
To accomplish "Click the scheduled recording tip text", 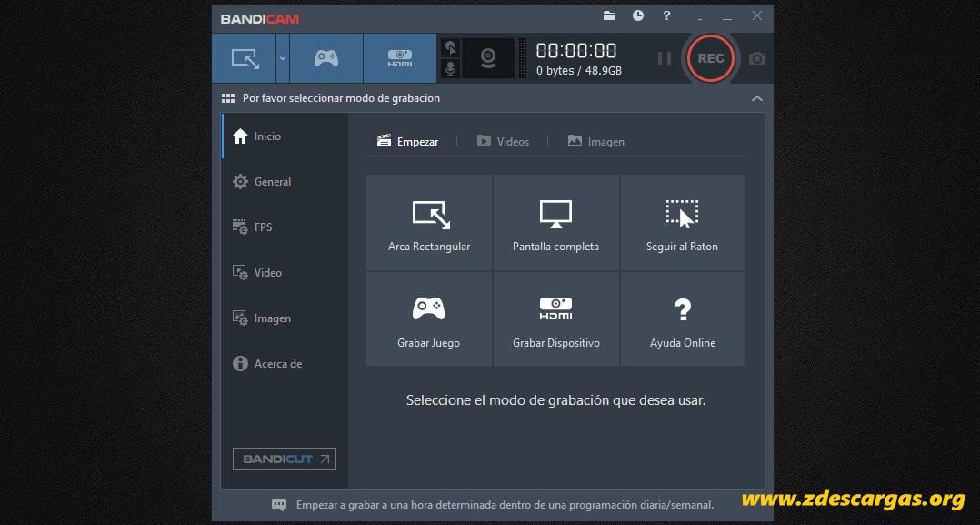I will coord(505,504).
